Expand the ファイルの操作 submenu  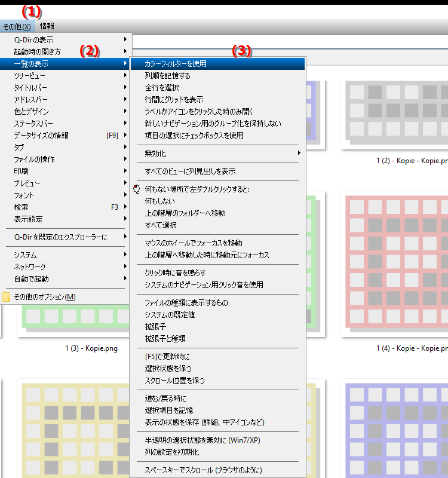coord(66,159)
